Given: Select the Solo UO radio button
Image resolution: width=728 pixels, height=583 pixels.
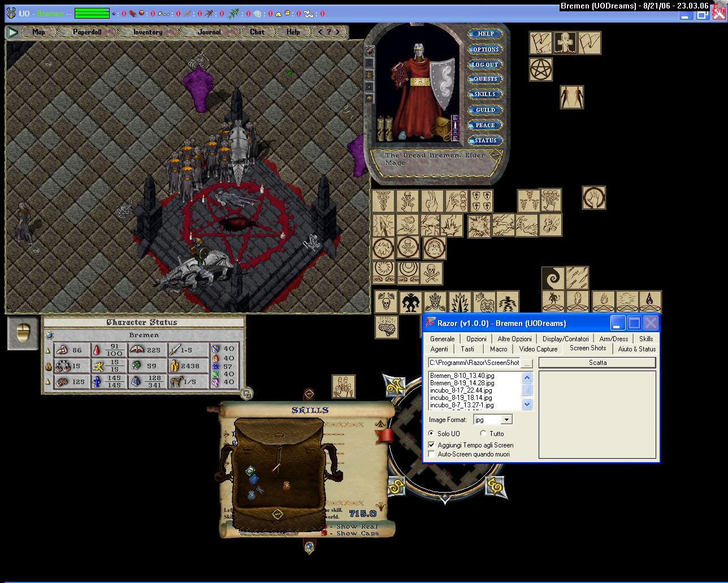Looking at the screenshot, I should (432, 433).
